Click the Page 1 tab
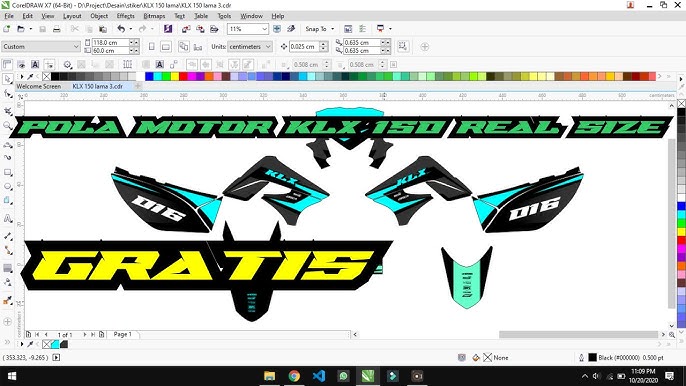Screen dimensions: 686x386 click(x=122, y=334)
